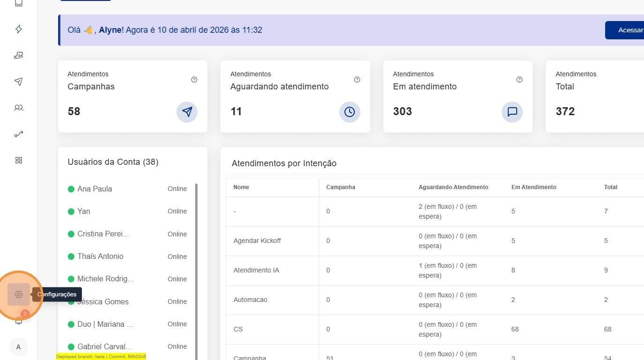The height and width of the screenshot is (360, 644).
Task: Click the Total count 372
Action: (565, 111)
